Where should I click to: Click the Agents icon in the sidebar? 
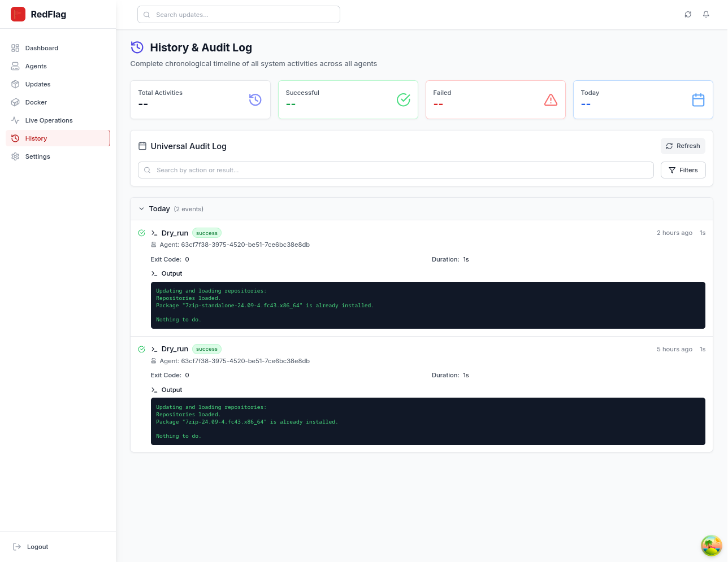click(15, 66)
